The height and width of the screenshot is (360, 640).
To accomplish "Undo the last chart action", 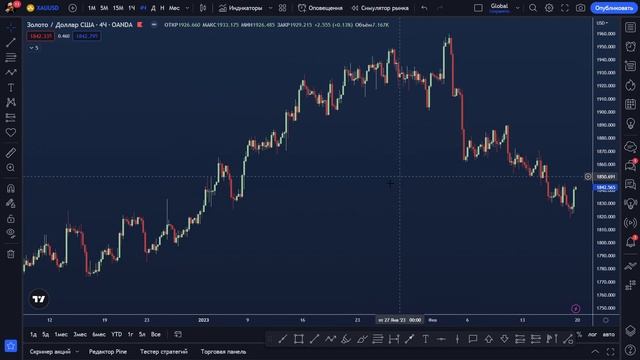I will point(424,8).
